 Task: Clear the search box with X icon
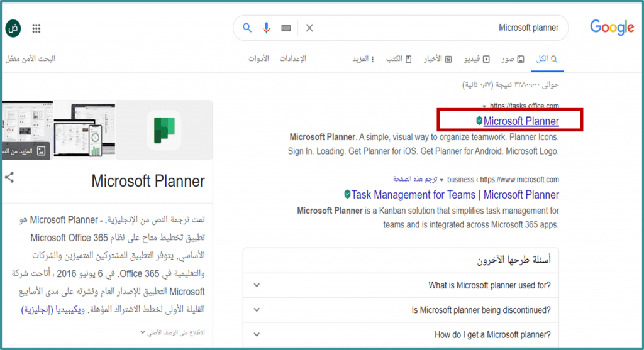pos(309,28)
